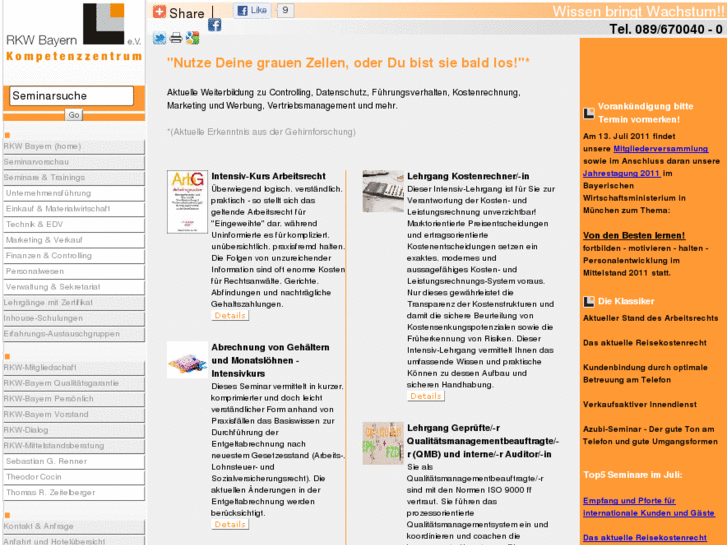The height and width of the screenshot is (545, 727).
Task: Select Sebastian G. Renner submenu item
Action: point(74,462)
